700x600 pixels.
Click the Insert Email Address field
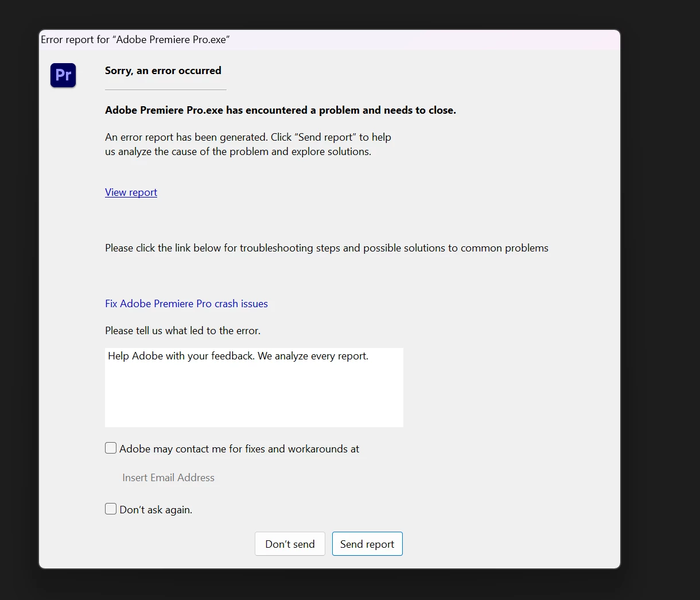point(168,478)
